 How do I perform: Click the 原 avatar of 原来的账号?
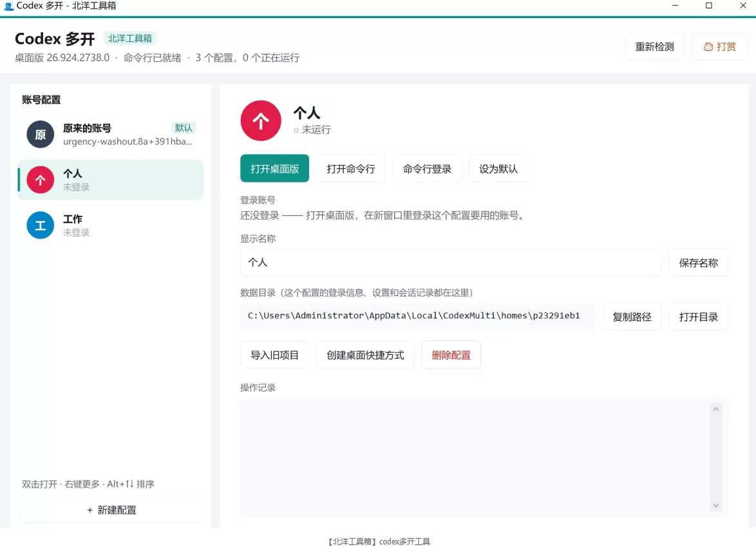pyautogui.click(x=41, y=134)
